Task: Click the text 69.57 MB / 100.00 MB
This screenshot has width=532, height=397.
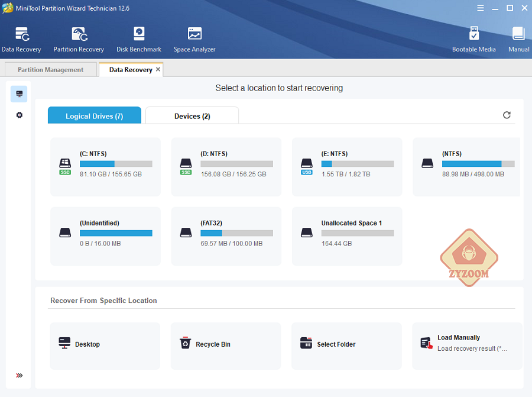Action: coord(231,244)
